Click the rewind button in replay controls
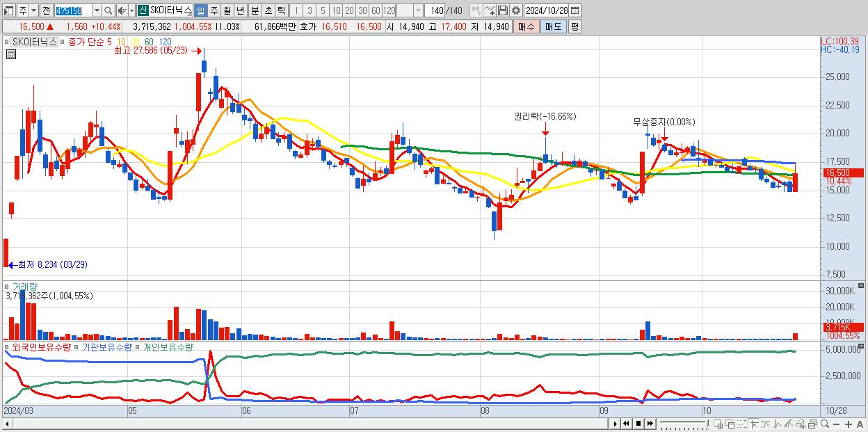This screenshot has height=432, width=868. point(626,424)
